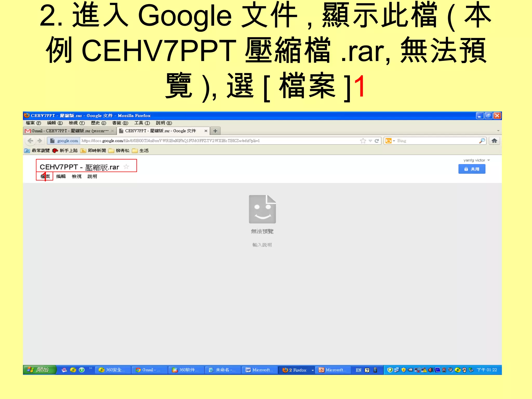This screenshot has width=532, height=399.
Task: Close the Gmail tab
Action: click(x=112, y=131)
